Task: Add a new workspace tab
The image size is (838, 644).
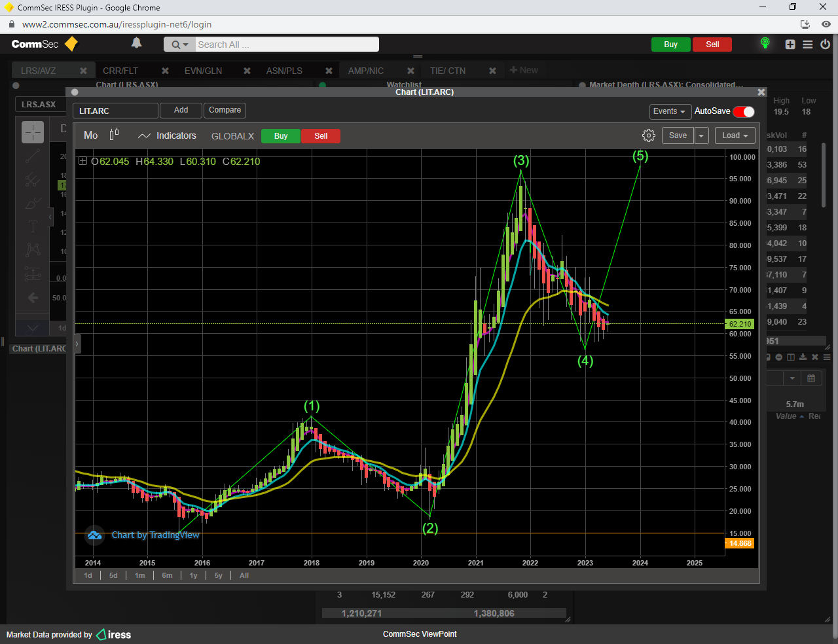Action: pos(524,70)
